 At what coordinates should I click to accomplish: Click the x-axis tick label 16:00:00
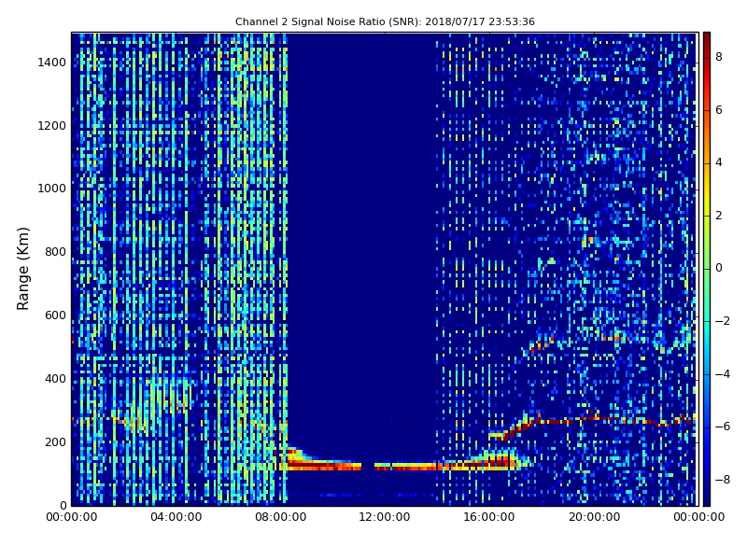coord(489,517)
